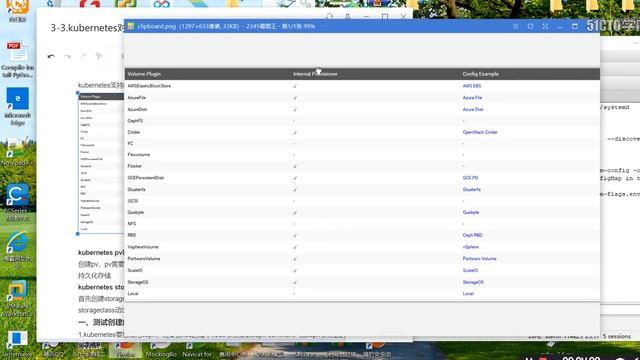The width and height of the screenshot is (640, 360).
Task: Open the Internet Explorer-style browser desktop icon
Action: 17,249
